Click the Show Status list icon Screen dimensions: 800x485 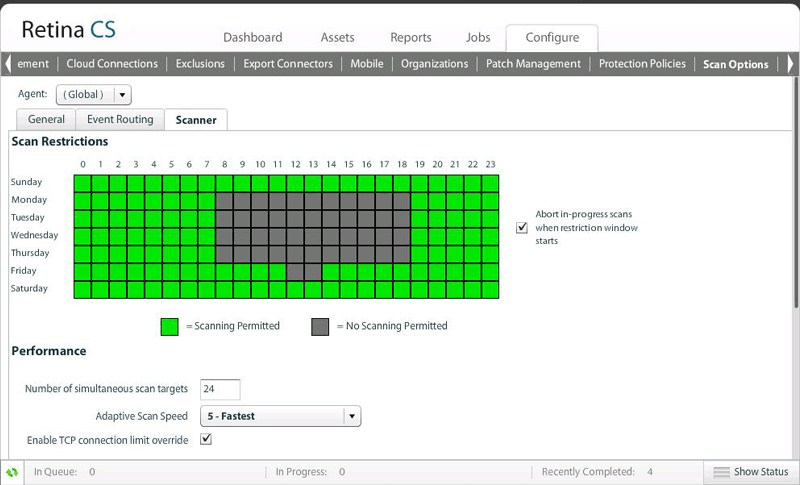click(721, 472)
